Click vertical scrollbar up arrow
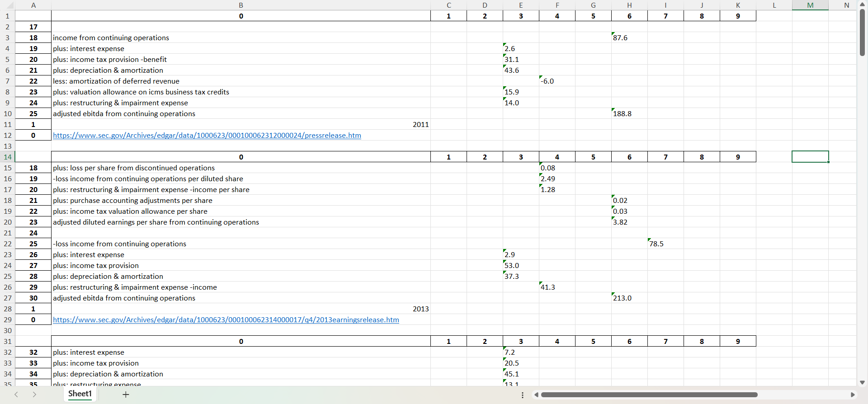 862,5
